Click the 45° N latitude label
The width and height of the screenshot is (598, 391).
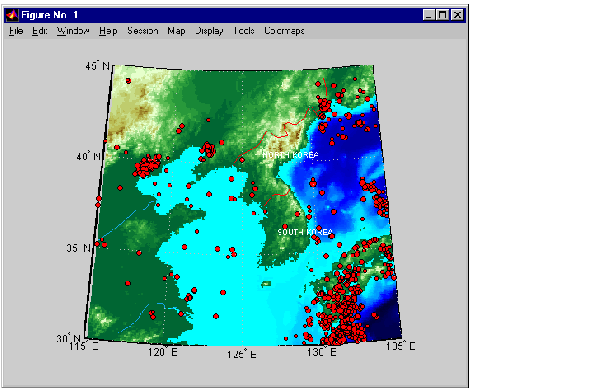[x=98, y=66]
